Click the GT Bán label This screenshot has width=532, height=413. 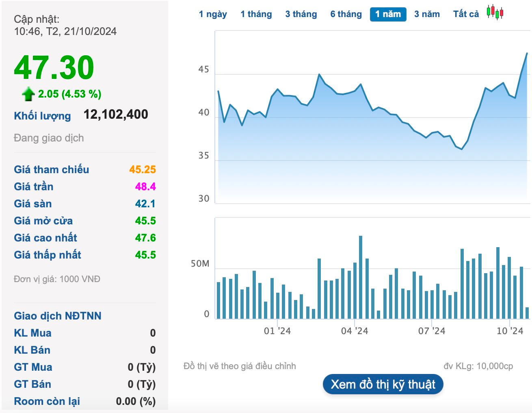click(x=32, y=384)
